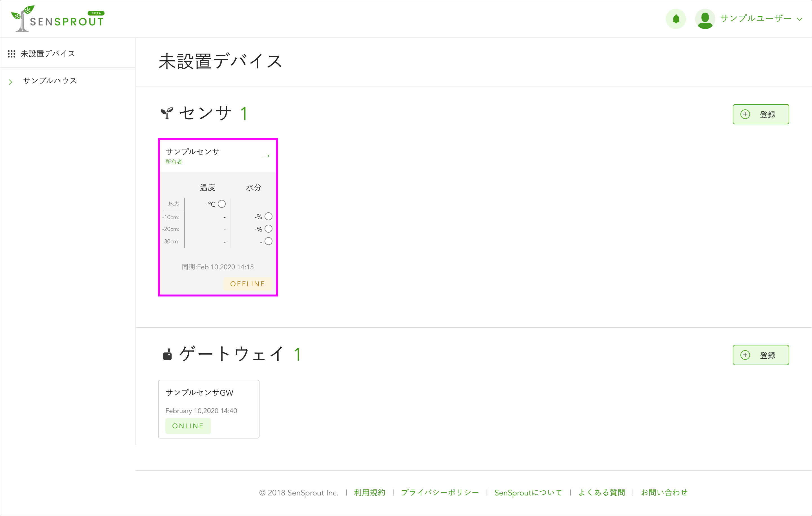
Task: Open the よくある質問 link
Action: pos(602,493)
